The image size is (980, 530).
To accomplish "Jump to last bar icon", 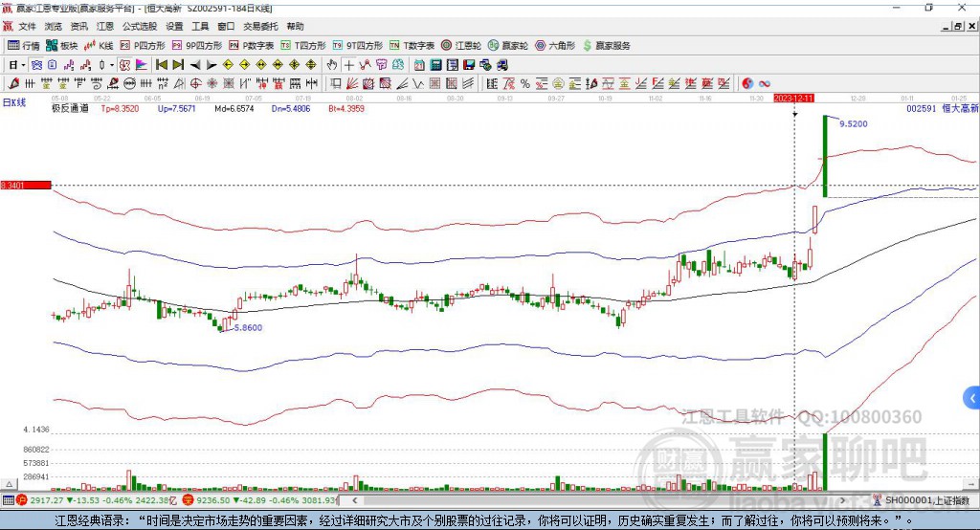I will [x=179, y=65].
